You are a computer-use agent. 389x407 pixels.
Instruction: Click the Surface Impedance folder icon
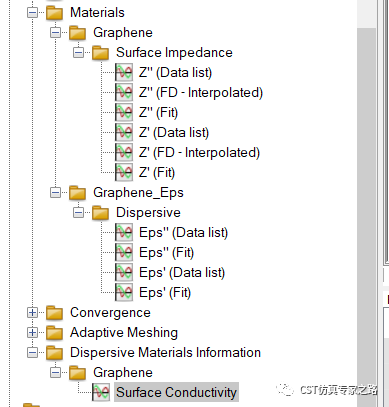tap(100, 53)
